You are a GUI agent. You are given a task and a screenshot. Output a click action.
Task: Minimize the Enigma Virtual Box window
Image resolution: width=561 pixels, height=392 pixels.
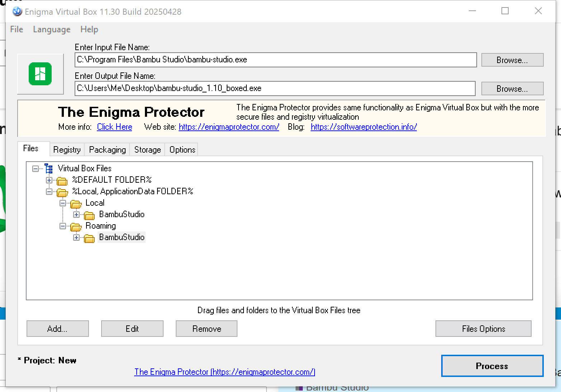472,11
